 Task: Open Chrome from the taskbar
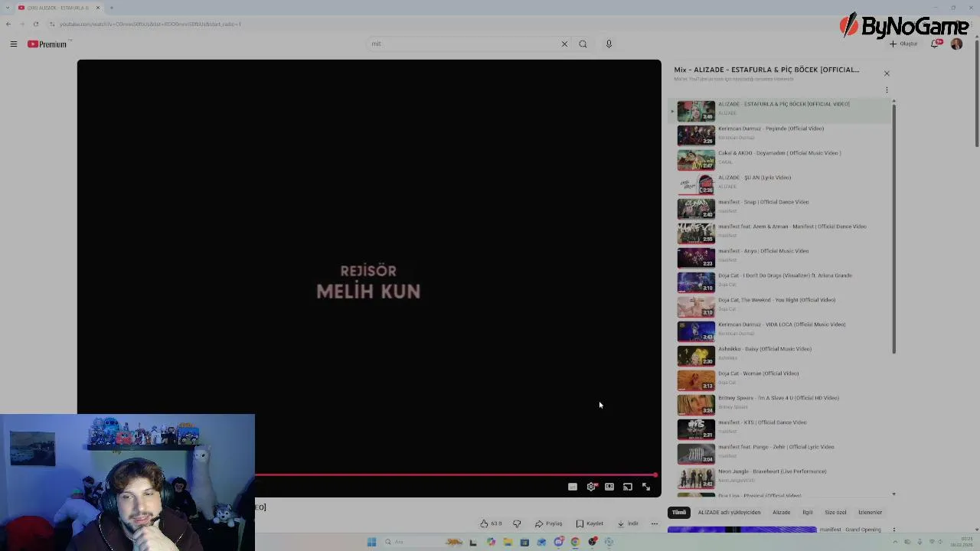click(x=575, y=542)
